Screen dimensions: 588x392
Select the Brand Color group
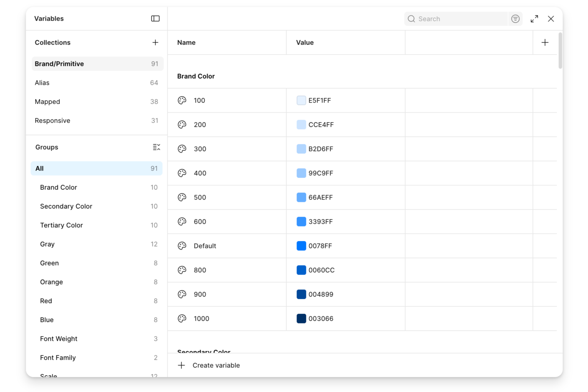pos(96,187)
